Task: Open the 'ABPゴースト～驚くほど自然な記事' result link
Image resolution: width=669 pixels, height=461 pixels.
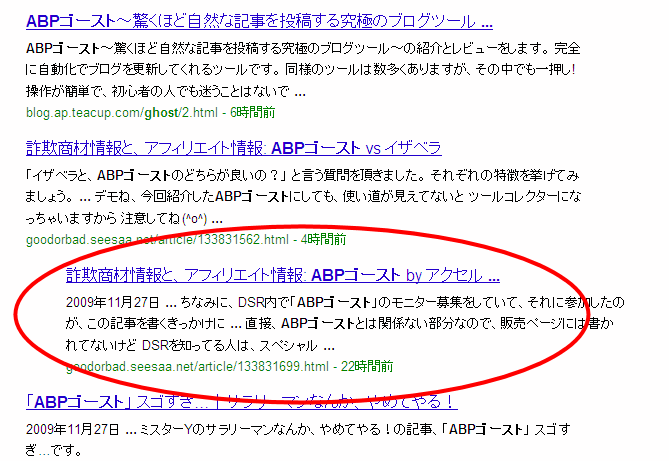Action: coord(259,21)
